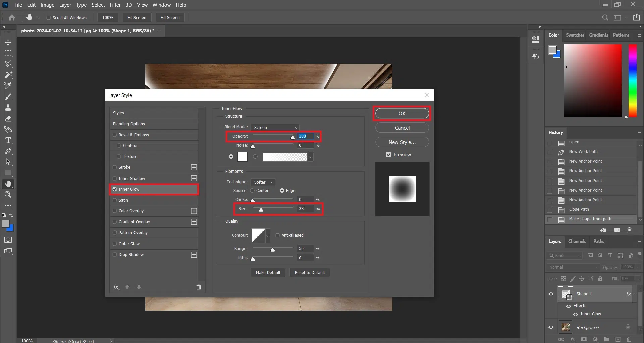The image size is (644, 343).
Task: Click the white glow color swatch
Action: tap(243, 157)
